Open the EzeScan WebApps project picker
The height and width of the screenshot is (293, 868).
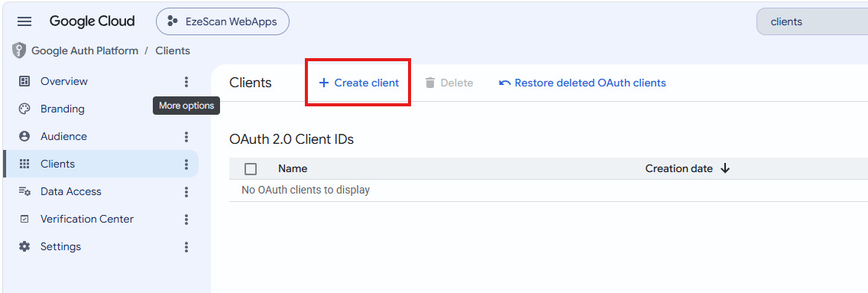click(x=222, y=21)
